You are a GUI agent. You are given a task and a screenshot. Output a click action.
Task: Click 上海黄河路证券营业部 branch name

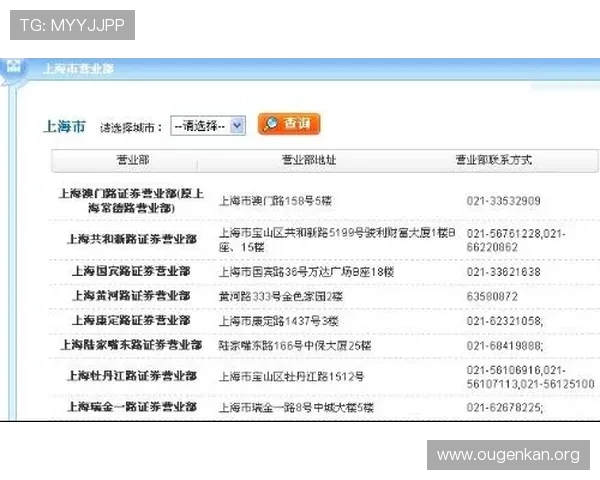(131, 296)
